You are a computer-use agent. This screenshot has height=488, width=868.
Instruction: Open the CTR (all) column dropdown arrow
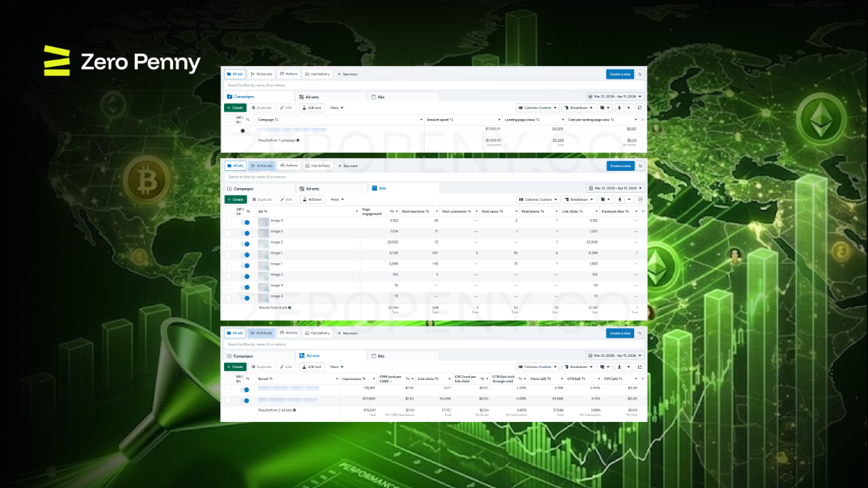pos(598,379)
